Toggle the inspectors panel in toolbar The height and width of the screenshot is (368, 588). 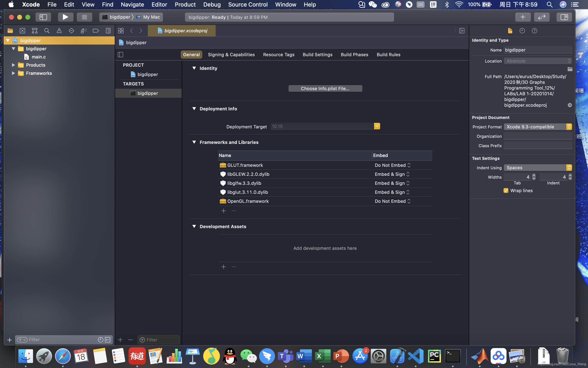coord(564,17)
